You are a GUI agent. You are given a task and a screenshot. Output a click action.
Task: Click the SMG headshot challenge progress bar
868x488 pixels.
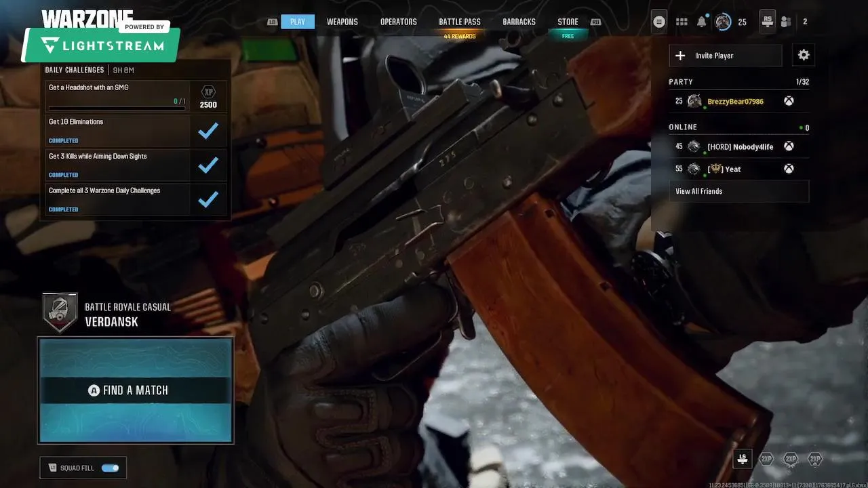[x=116, y=108]
